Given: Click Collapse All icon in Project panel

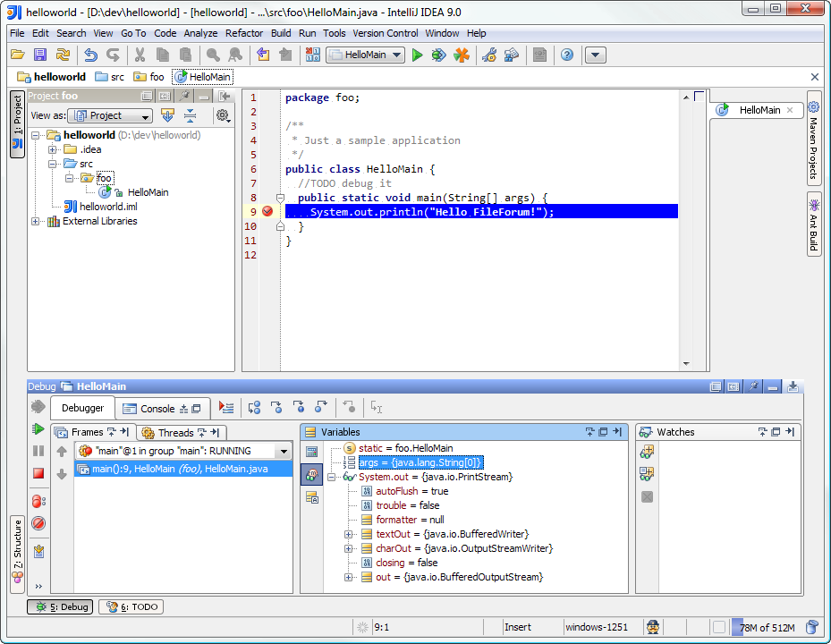Looking at the screenshot, I should pyautogui.click(x=190, y=115).
